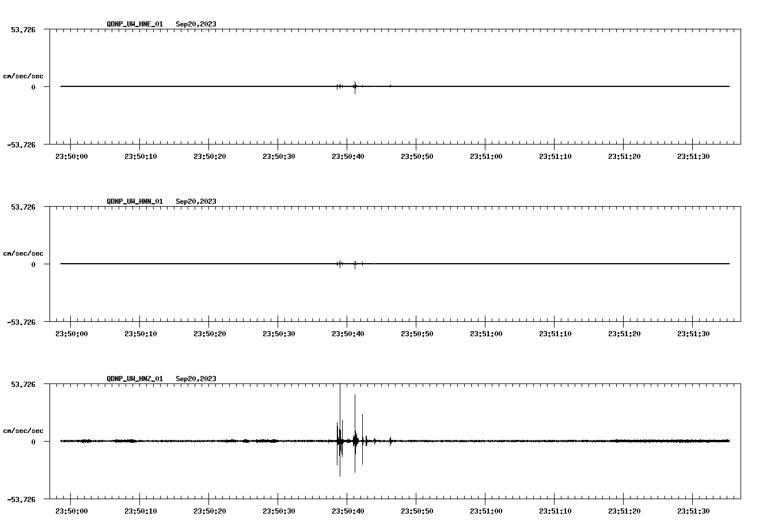Select the Sep20,2023 date above HNE plot

(196, 24)
